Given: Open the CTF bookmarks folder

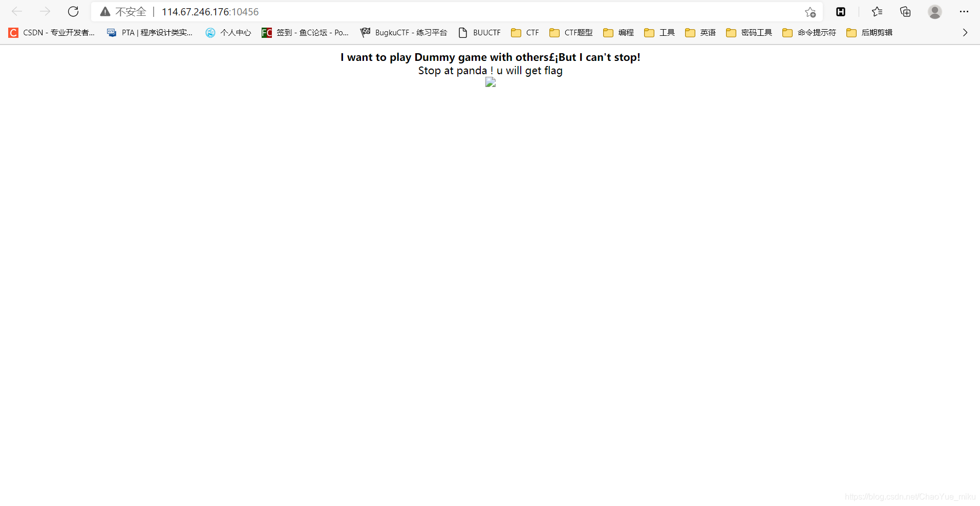Looking at the screenshot, I should [525, 32].
